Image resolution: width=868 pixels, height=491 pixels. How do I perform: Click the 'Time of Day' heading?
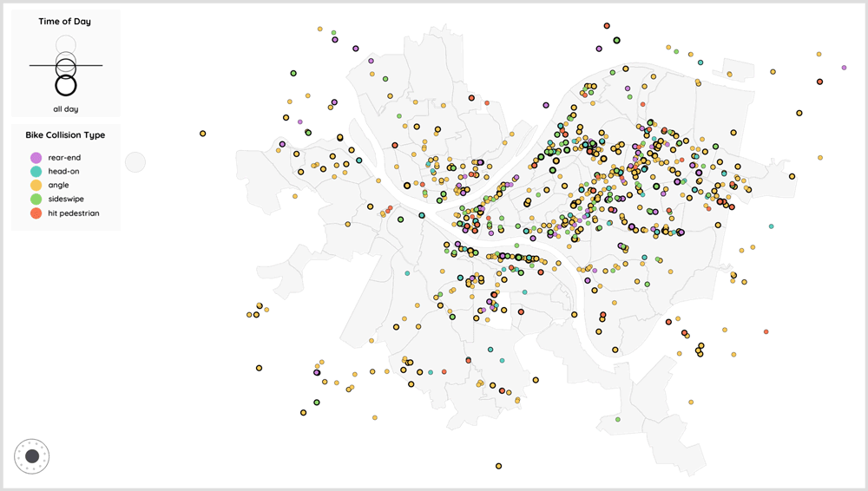tap(65, 22)
